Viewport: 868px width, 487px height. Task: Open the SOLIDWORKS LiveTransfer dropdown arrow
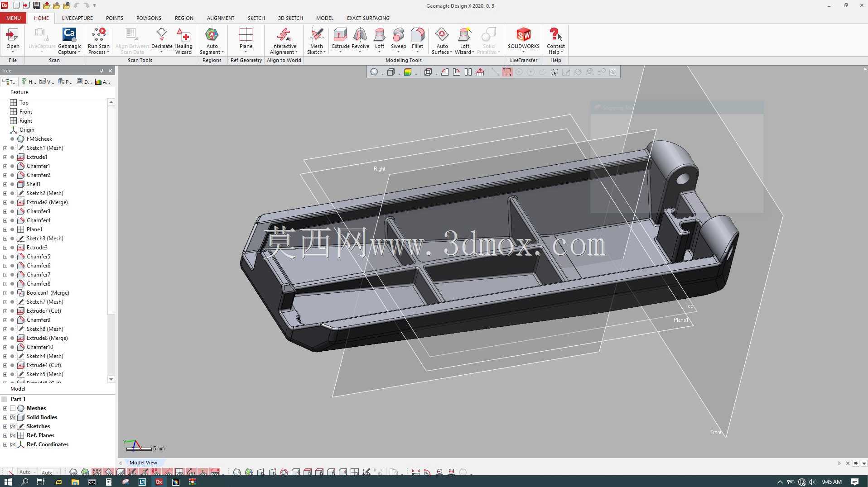[523, 52]
